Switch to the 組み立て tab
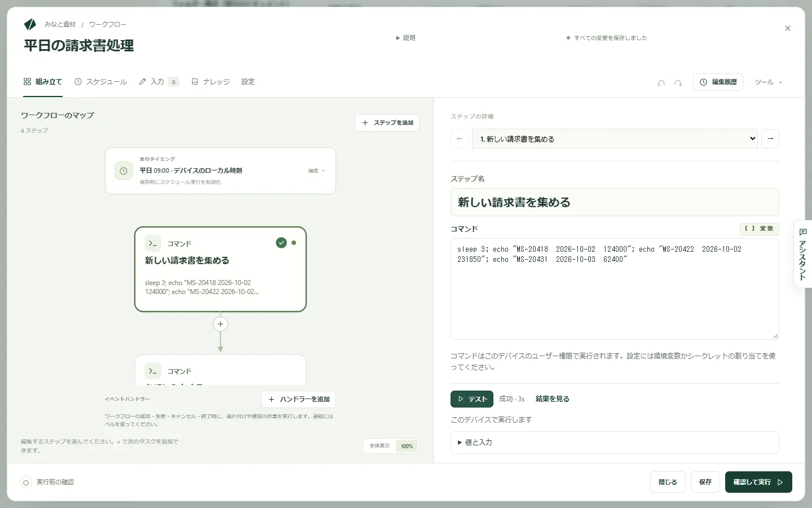 [43, 82]
